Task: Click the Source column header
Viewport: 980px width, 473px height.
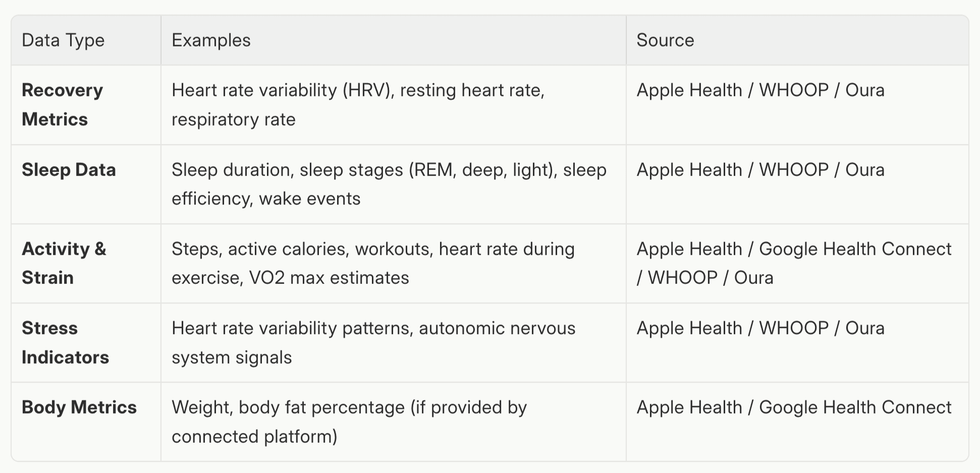Action: click(x=665, y=40)
